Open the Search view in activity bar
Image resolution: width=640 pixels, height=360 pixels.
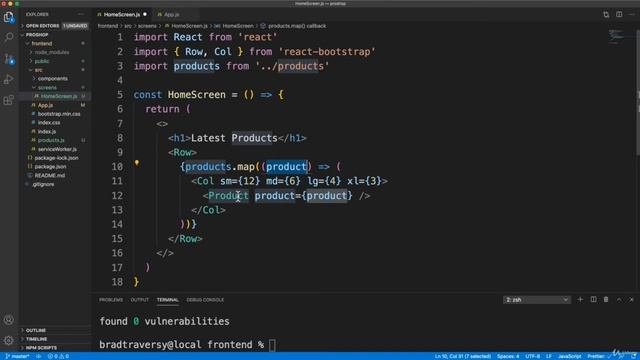[9, 38]
